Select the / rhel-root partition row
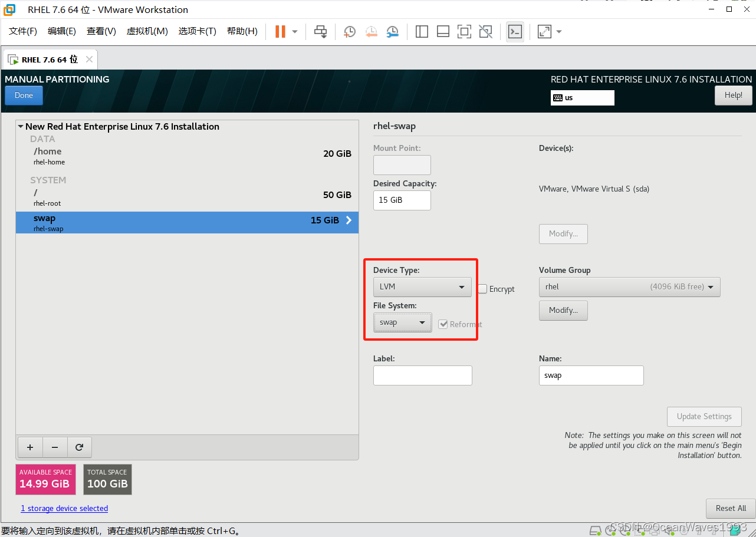 (187, 197)
